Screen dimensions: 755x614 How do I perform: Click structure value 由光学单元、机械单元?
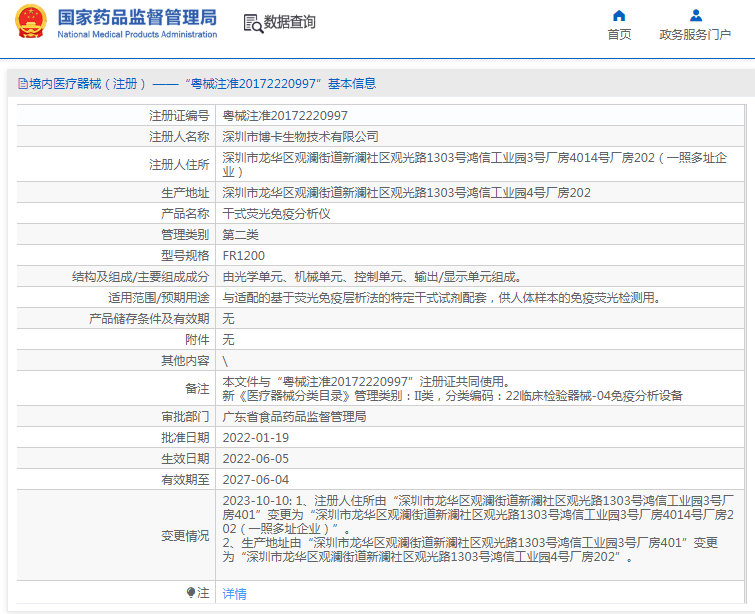(372, 277)
